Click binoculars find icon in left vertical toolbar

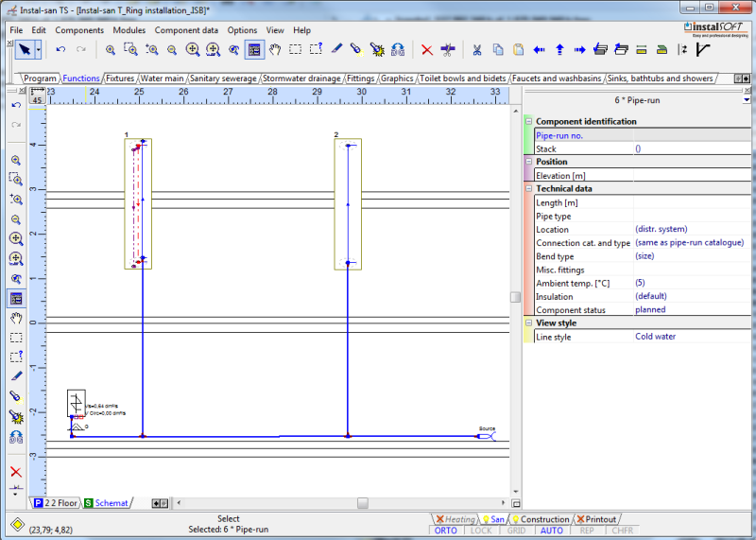point(16,438)
